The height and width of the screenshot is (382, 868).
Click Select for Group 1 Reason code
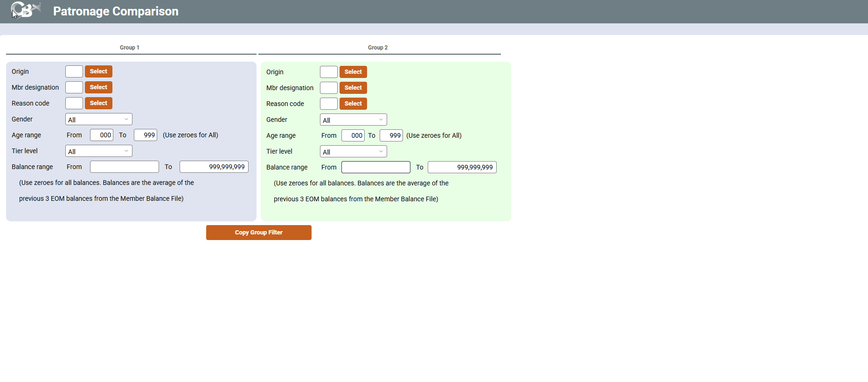(x=98, y=103)
